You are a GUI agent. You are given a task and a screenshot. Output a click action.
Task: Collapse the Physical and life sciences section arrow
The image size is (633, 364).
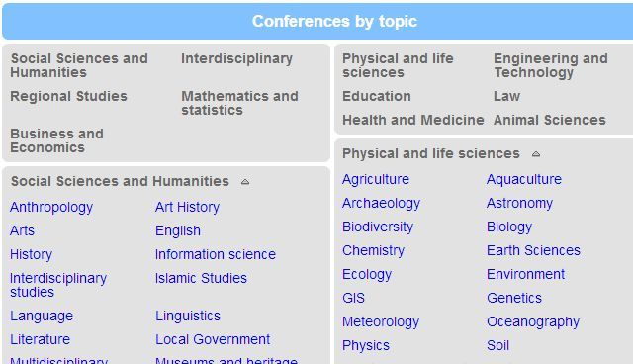point(536,154)
